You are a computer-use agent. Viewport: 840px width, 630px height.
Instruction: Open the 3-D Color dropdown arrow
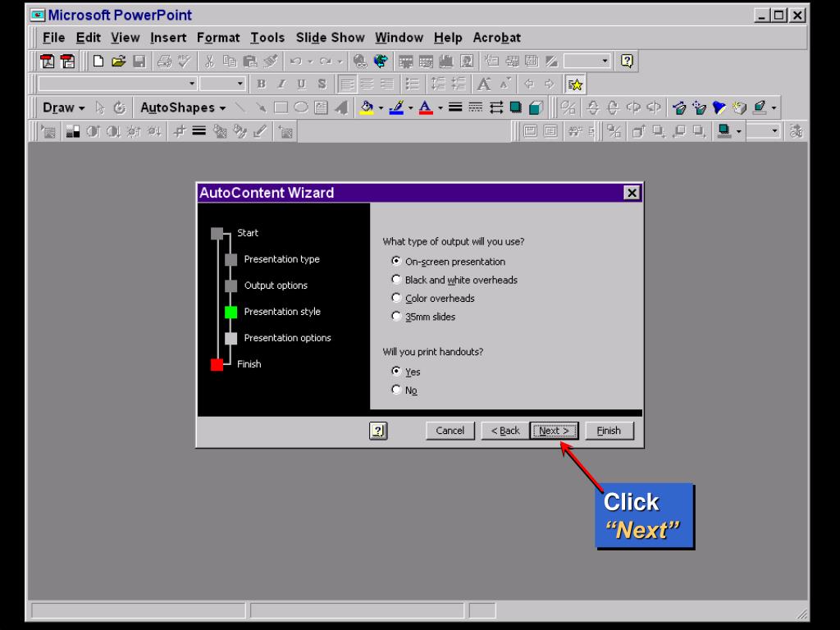click(774, 107)
